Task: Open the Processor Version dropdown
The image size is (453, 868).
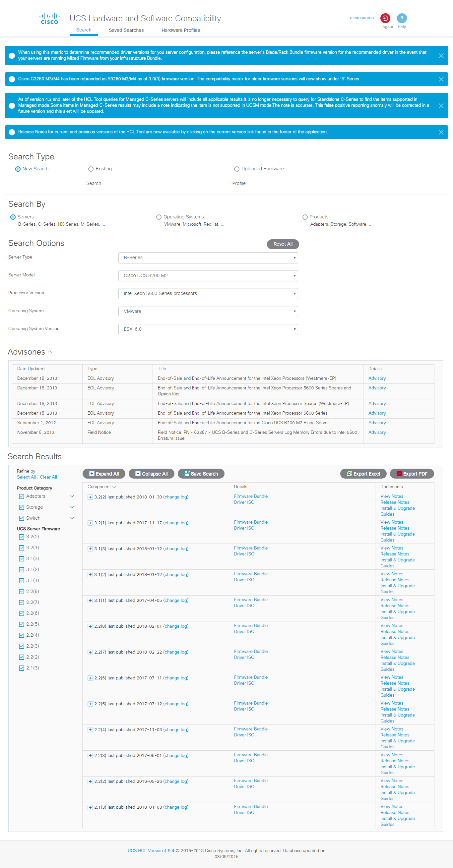Action: [x=208, y=294]
